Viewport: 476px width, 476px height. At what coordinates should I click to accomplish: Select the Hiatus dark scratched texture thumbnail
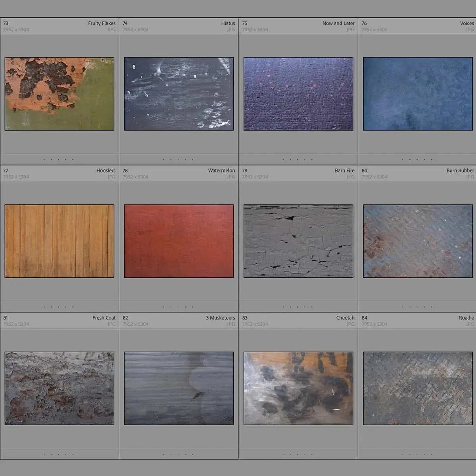179,94
